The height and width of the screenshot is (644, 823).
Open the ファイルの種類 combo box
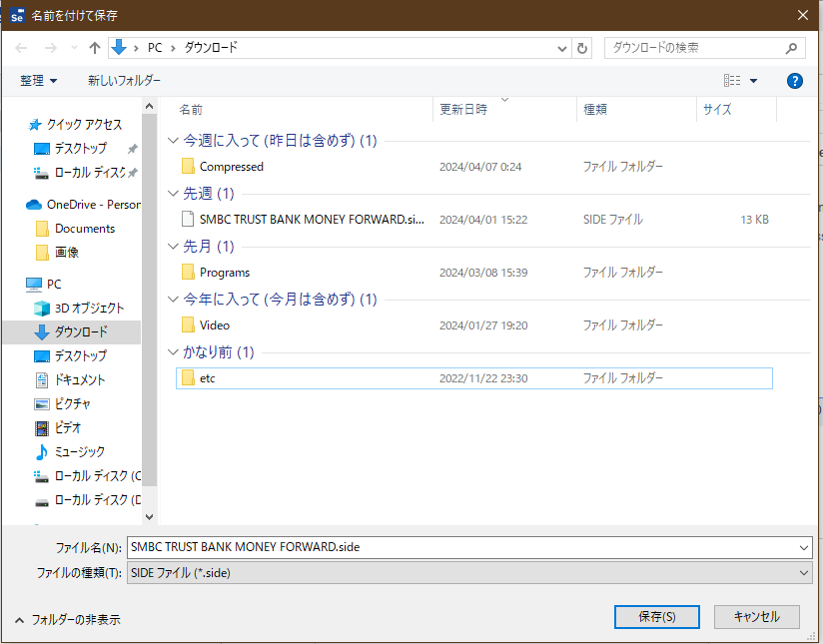[469, 573]
